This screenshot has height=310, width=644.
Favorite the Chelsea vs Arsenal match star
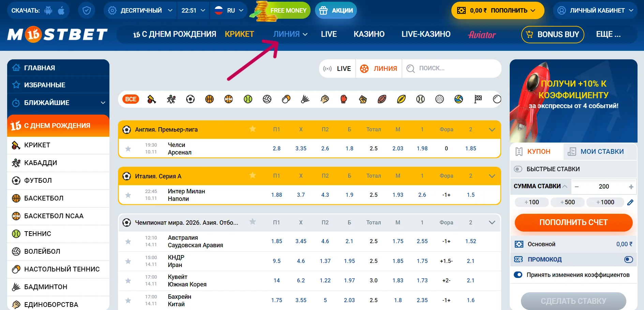point(128,149)
